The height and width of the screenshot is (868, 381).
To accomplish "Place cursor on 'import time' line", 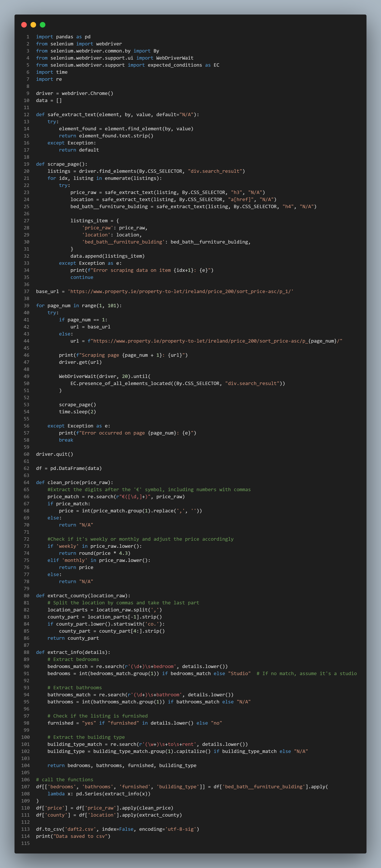I will click(52, 72).
